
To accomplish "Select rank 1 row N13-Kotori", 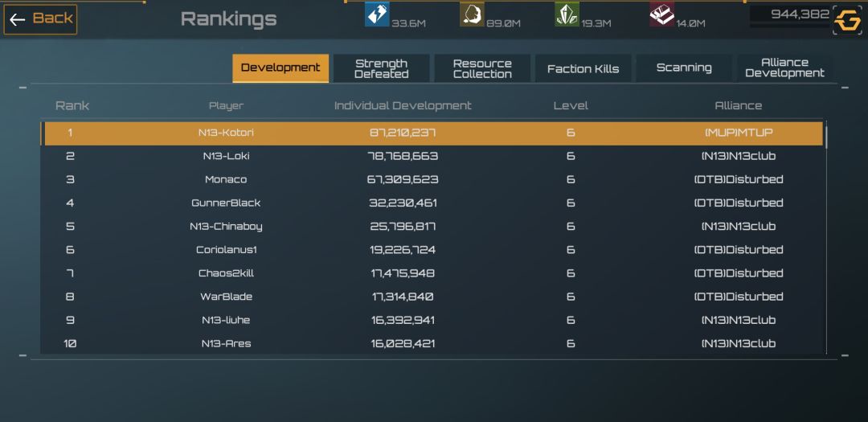I will (432, 133).
